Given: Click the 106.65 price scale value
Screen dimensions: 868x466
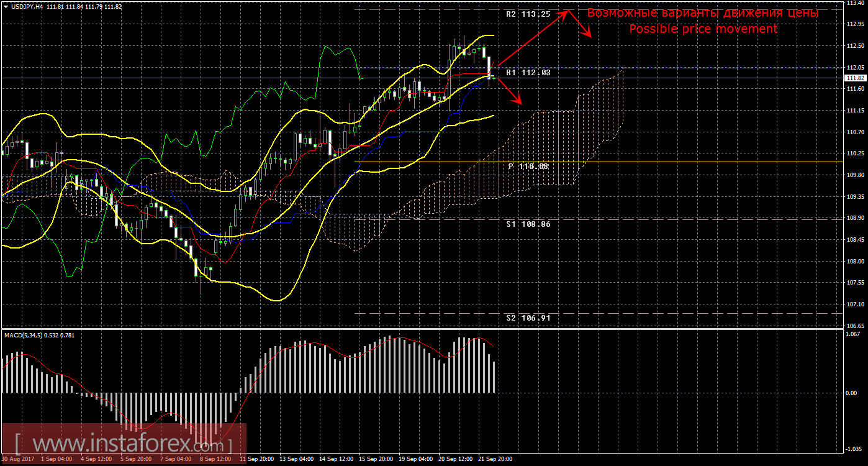Looking at the screenshot, I should [855, 326].
